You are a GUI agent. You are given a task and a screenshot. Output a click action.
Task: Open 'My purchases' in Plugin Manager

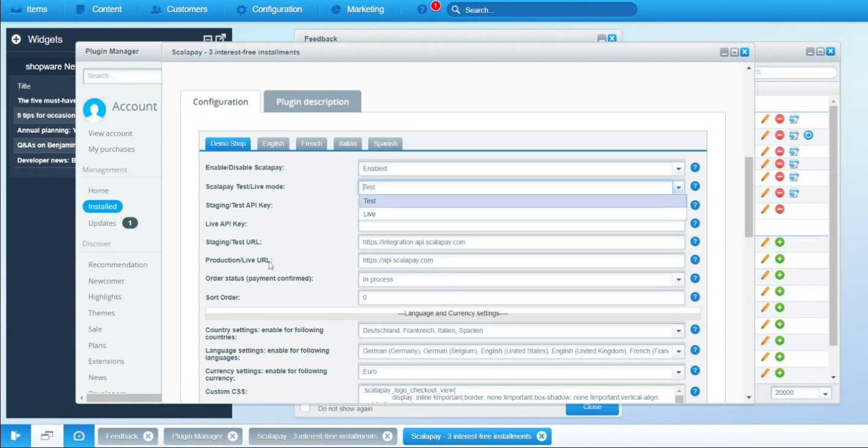(112, 149)
